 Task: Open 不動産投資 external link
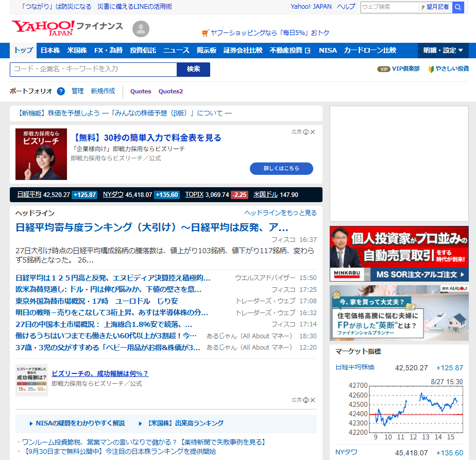290,51
